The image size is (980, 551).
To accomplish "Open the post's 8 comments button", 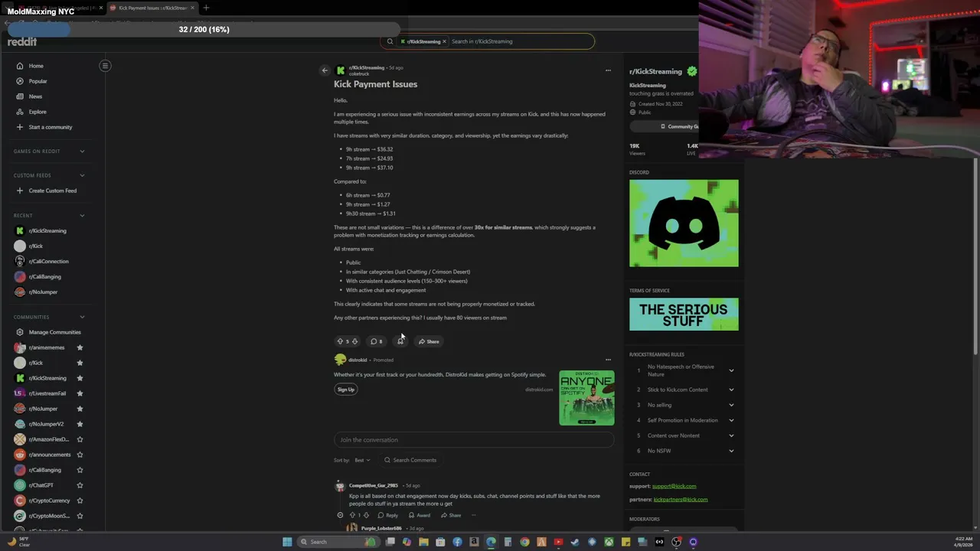I will [x=376, y=341].
